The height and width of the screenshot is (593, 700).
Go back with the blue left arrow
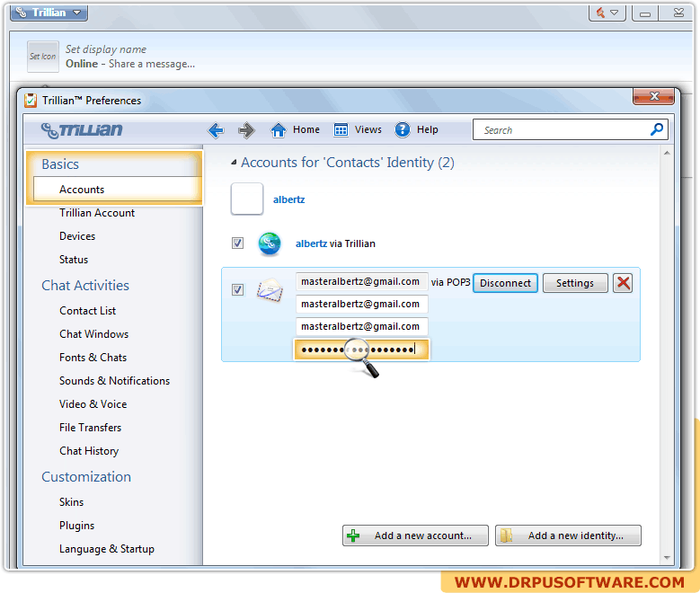(x=216, y=130)
